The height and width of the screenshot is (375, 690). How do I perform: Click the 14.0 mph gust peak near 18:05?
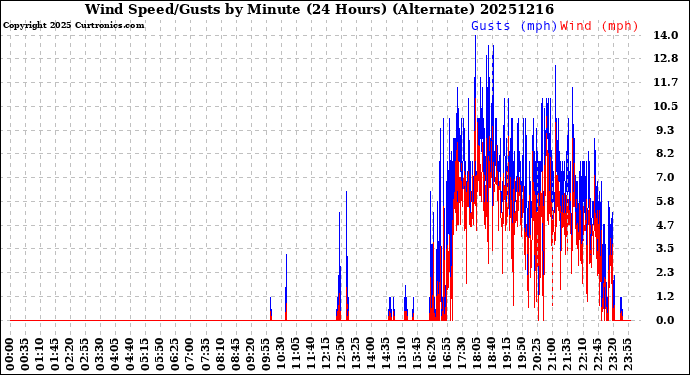click(x=475, y=37)
